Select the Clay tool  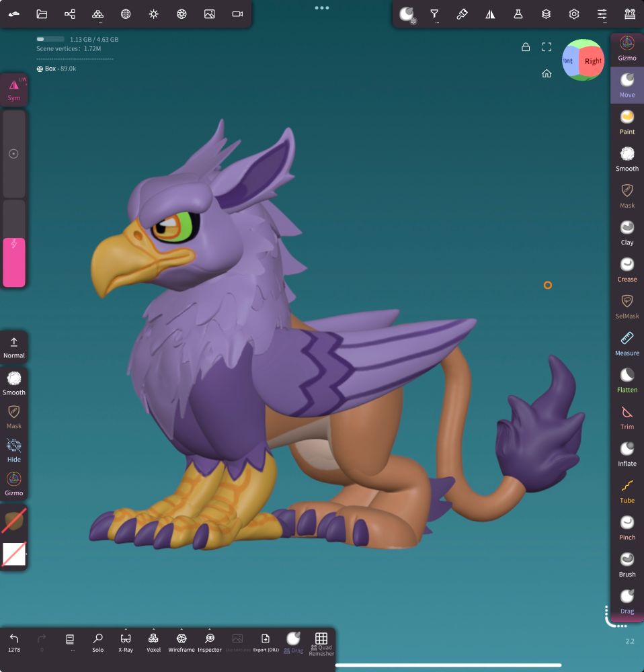coord(627,233)
